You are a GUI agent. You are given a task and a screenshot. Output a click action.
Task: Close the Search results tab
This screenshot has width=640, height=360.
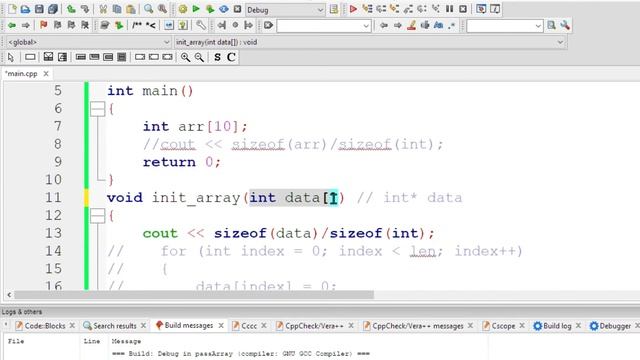point(143,325)
